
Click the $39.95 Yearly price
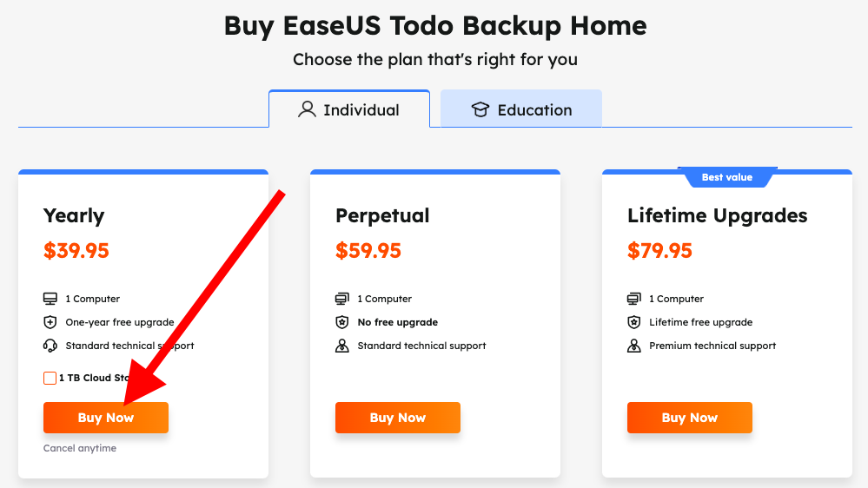pos(76,251)
